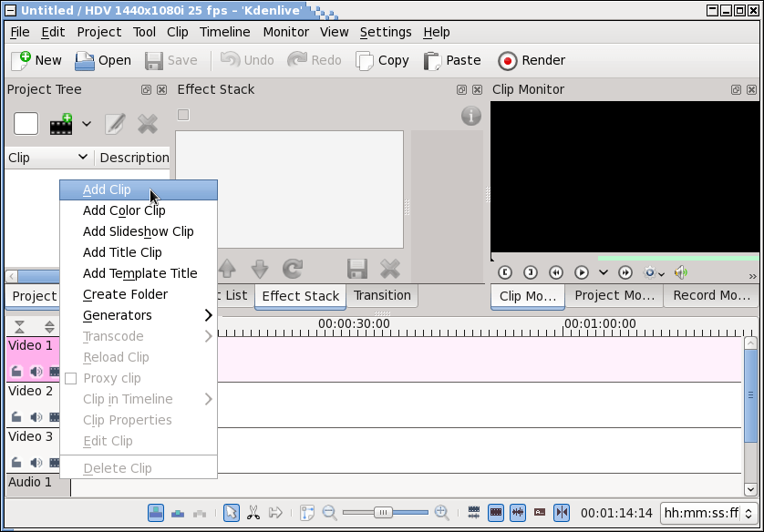This screenshot has height=532, width=764.
Task: Open the hh:mm:ss:ff timecode format combo
Action: coord(708,513)
